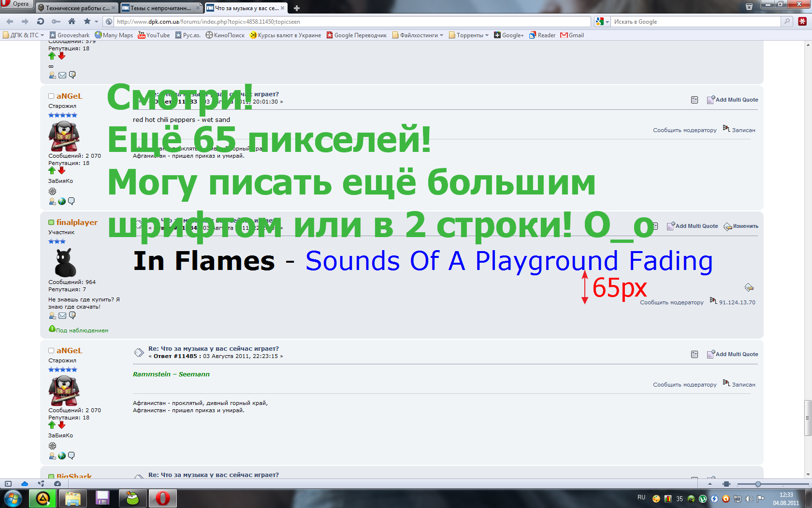Click Изменить edit icon on finalplayer's post
Viewport: 812px width, 508px height.
tap(741, 226)
